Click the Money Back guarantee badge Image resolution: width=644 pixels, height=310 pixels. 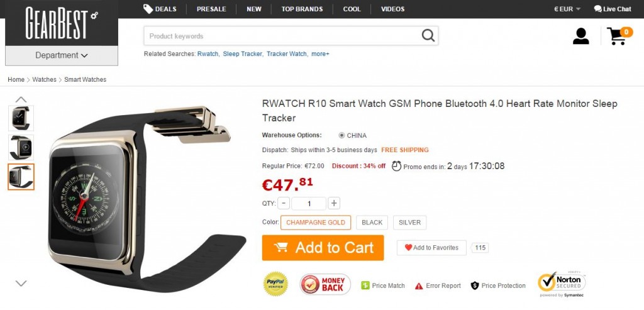coord(325,284)
